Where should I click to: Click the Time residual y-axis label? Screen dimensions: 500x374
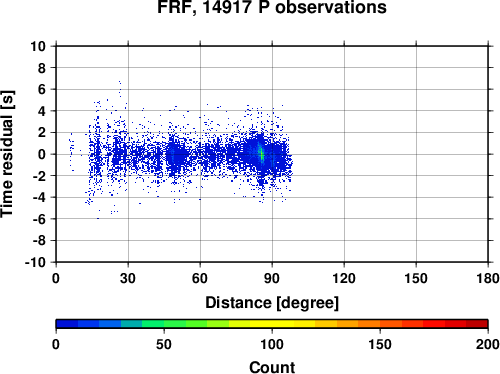tap(7, 154)
